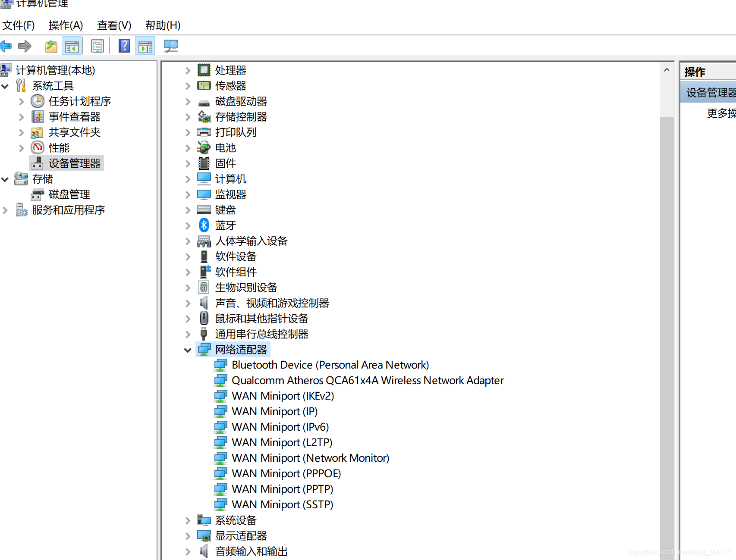
Task: Select WAN Miniport (PPTP)
Action: 283,489
